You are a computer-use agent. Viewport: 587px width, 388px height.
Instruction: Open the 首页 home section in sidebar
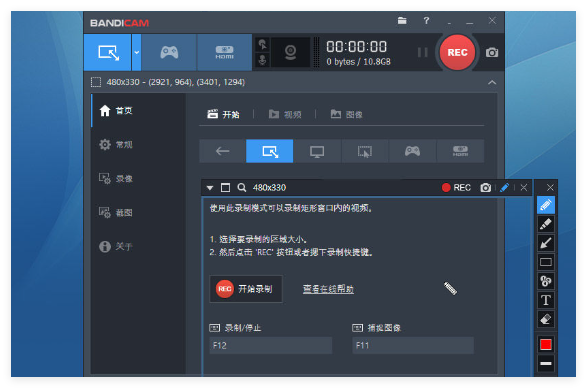pyautogui.click(x=138, y=111)
